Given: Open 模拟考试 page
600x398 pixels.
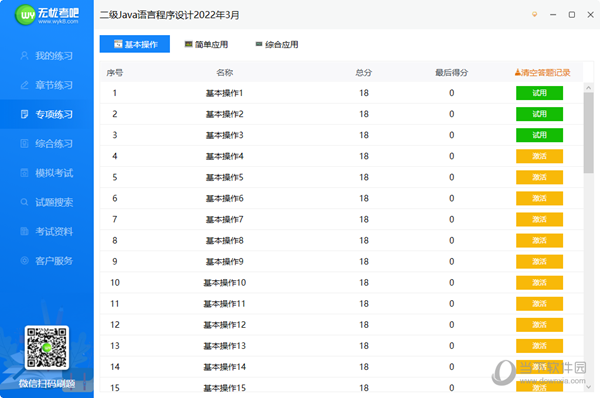Looking at the screenshot, I should (x=47, y=173).
